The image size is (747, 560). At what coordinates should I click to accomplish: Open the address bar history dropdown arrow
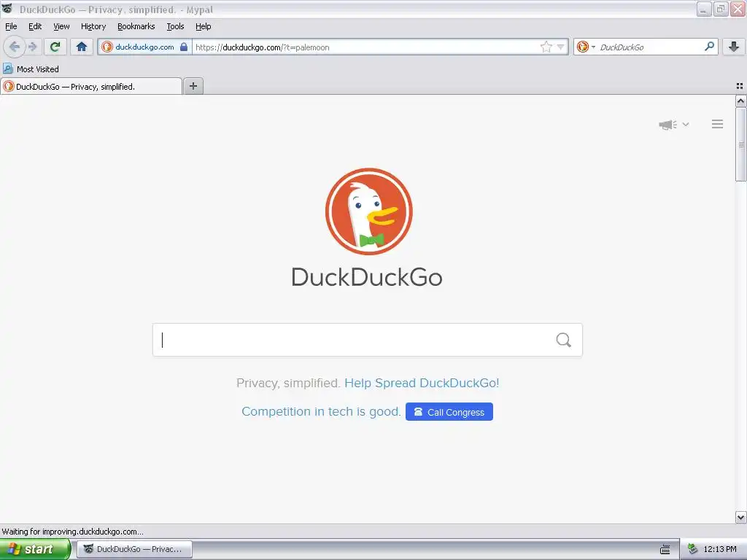tap(561, 47)
